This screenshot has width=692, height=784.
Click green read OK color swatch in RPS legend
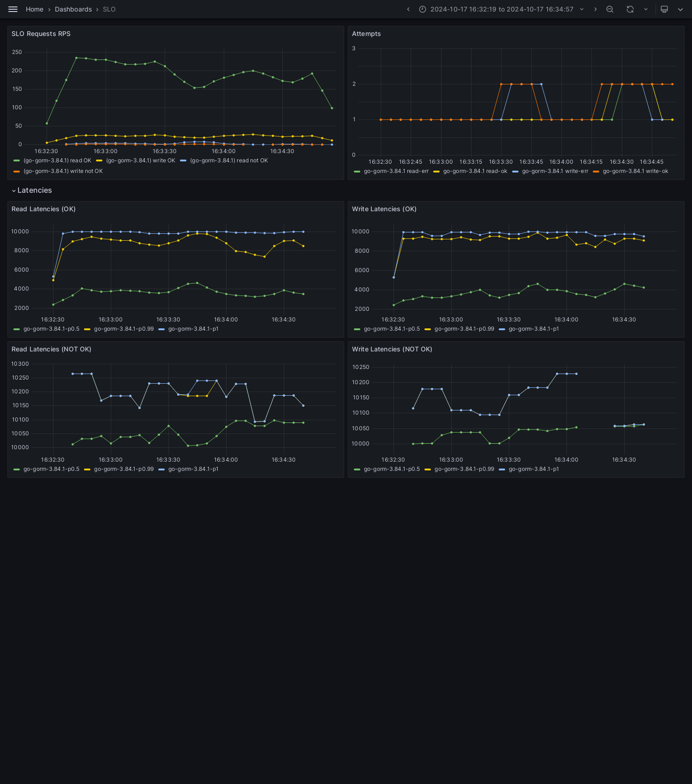tap(17, 160)
